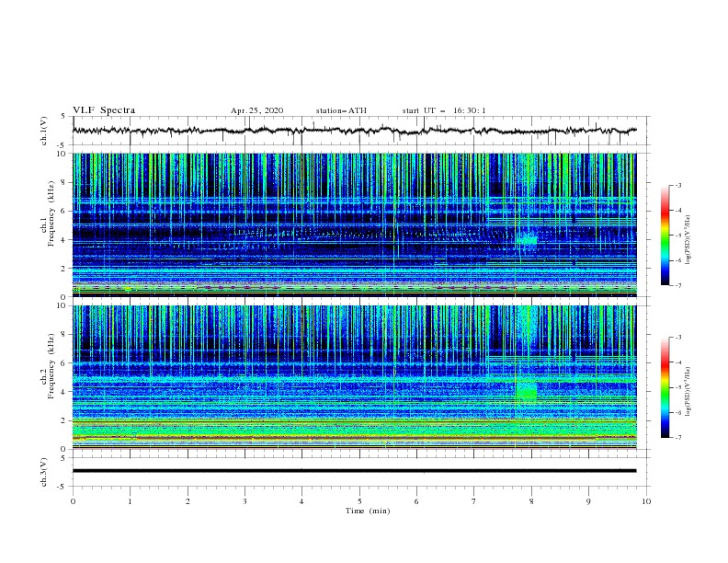Click the time axis tick label "10"
The width and height of the screenshot is (728, 563).
click(646, 501)
